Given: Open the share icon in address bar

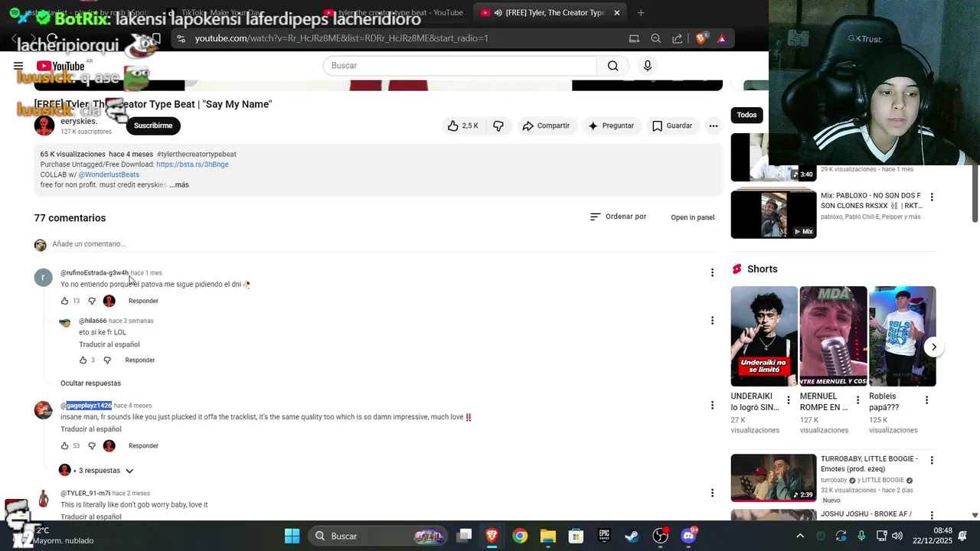Looking at the screenshot, I should [678, 38].
